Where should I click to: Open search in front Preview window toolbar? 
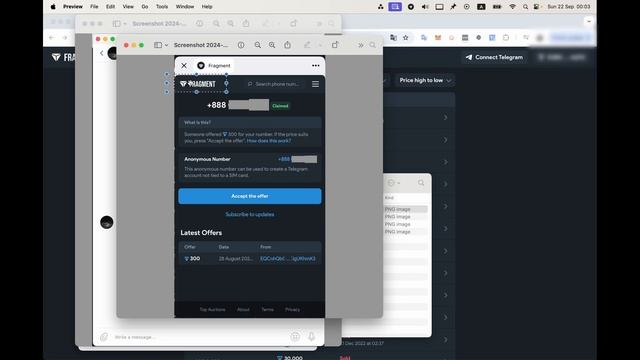[x=372, y=45]
